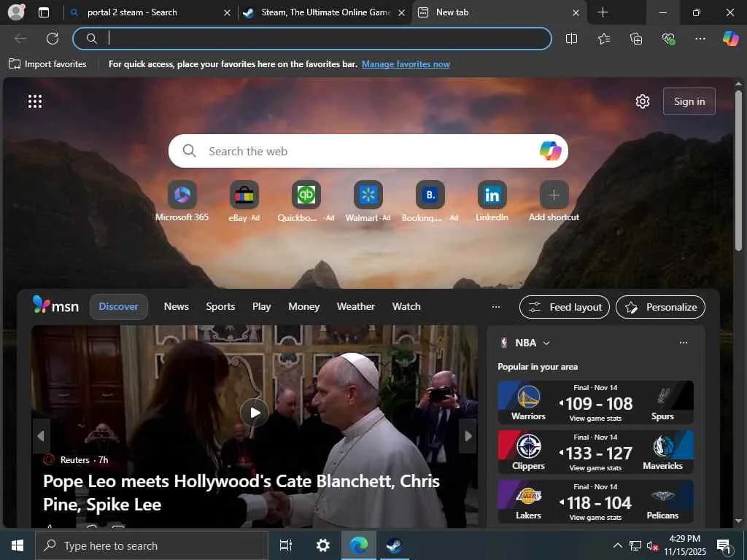Image resolution: width=747 pixels, height=560 pixels.
Task: Show hidden tray icons chevron
Action: (x=617, y=545)
